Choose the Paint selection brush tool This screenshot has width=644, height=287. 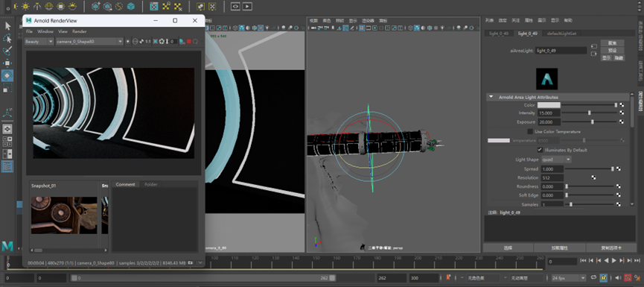coord(7,51)
